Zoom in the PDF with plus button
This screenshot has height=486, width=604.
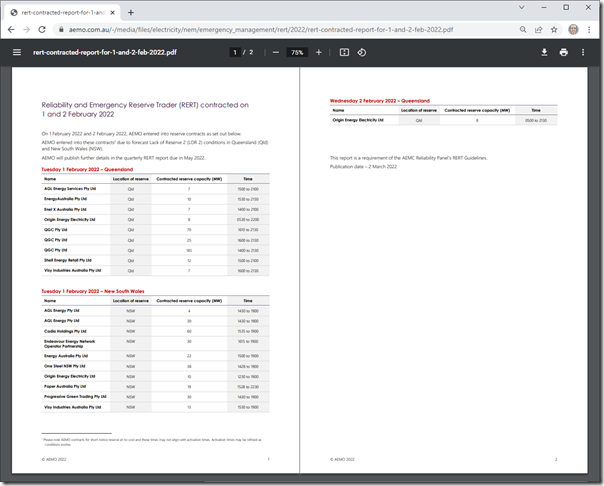pos(319,52)
